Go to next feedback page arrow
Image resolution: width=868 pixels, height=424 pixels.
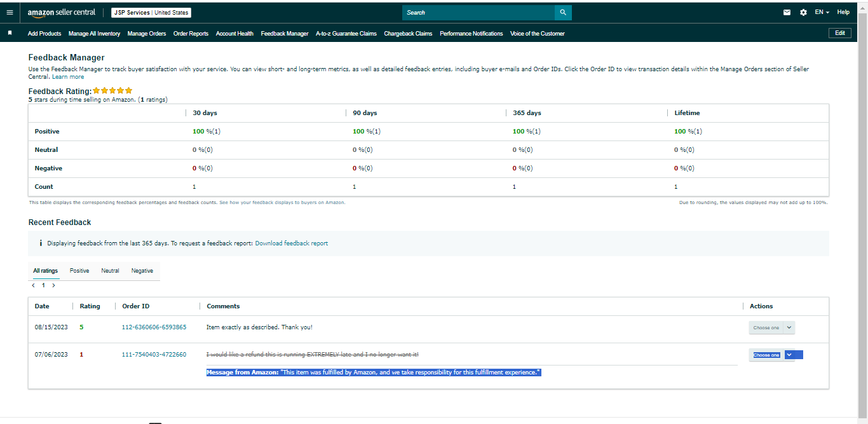coord(53,285)
